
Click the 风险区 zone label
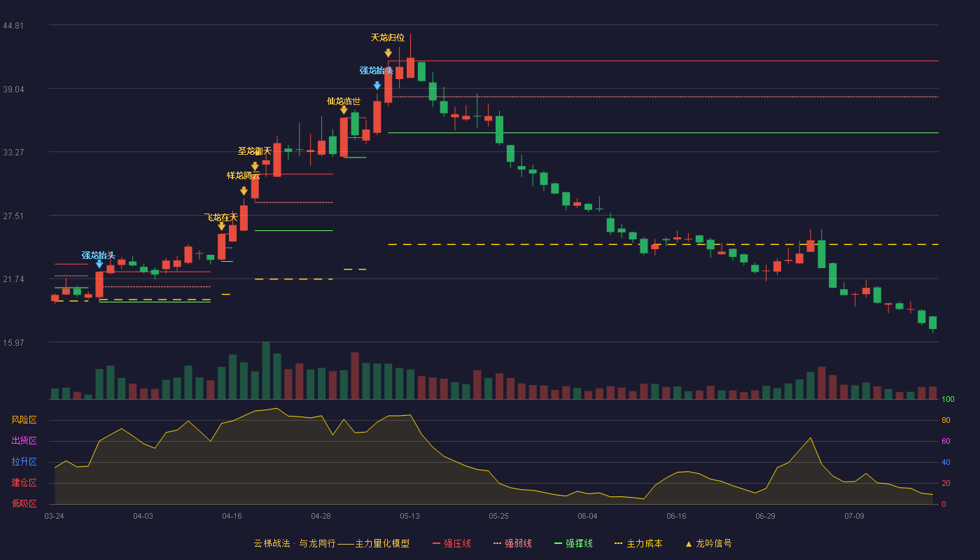[x=24, y=420]
